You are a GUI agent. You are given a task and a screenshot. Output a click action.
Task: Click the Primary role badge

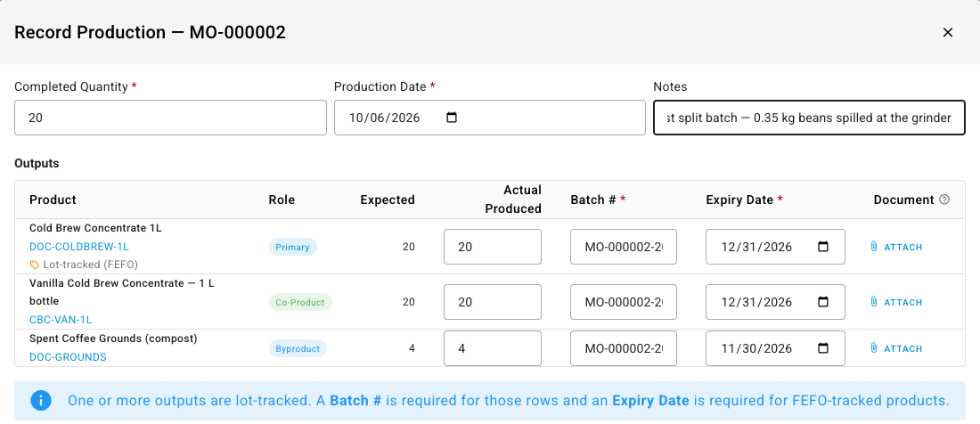click(x=292, y=247)
